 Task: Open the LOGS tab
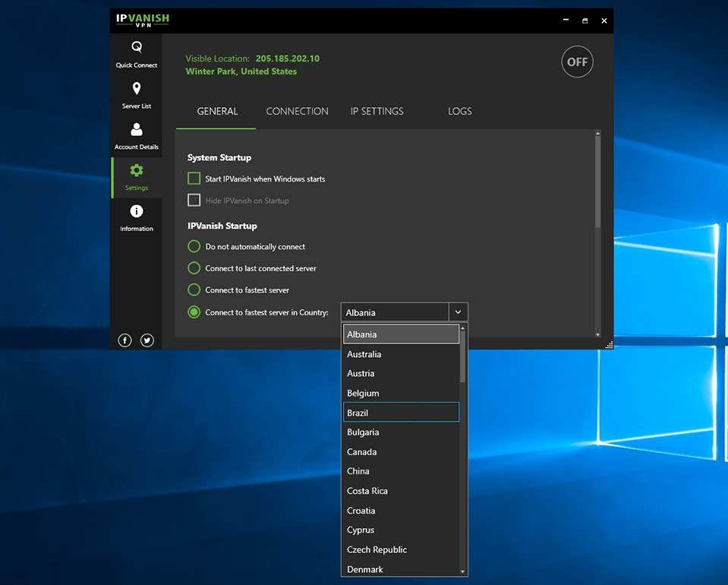pyautogui.click(x=459, y=112)
